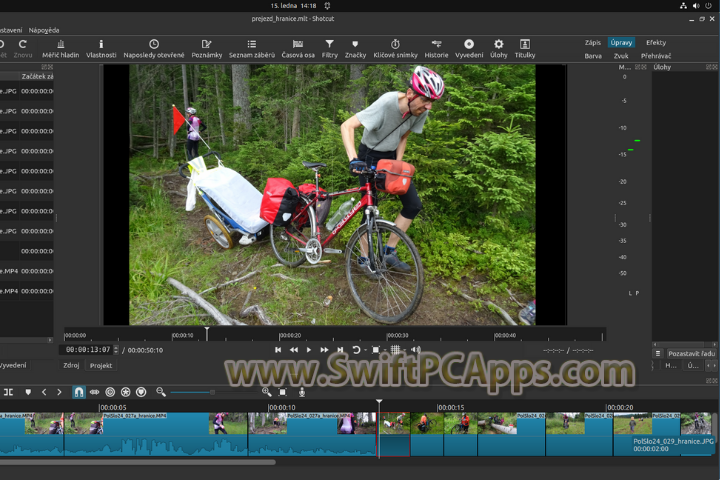
Task: Open the Úlohy panel hamburger menu
Action: pyautogui.click(x=658, y=353)
